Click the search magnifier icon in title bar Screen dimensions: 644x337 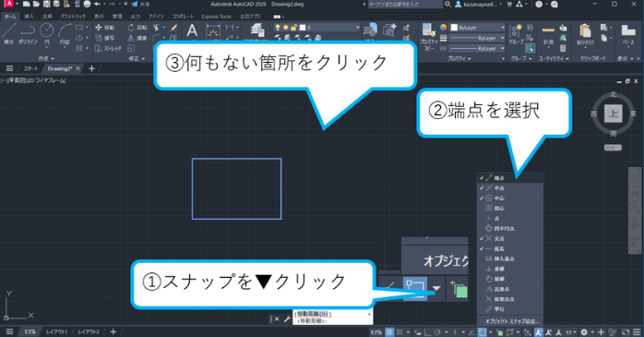pos(447,4)
